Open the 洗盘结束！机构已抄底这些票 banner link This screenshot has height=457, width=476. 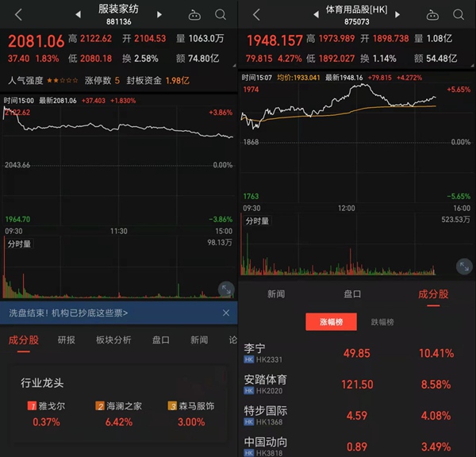68,313
